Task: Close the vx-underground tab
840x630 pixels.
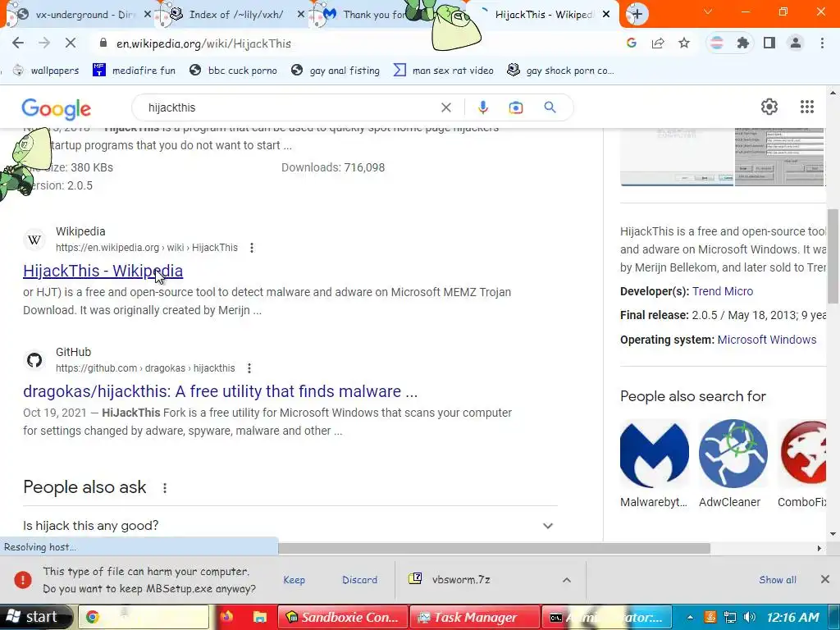Action: click(148, 15)
